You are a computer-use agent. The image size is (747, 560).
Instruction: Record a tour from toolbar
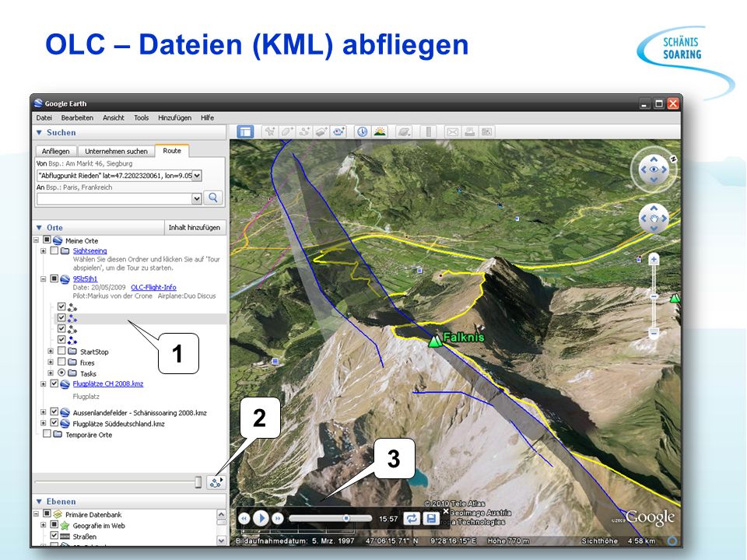click(x=338, y=132)
